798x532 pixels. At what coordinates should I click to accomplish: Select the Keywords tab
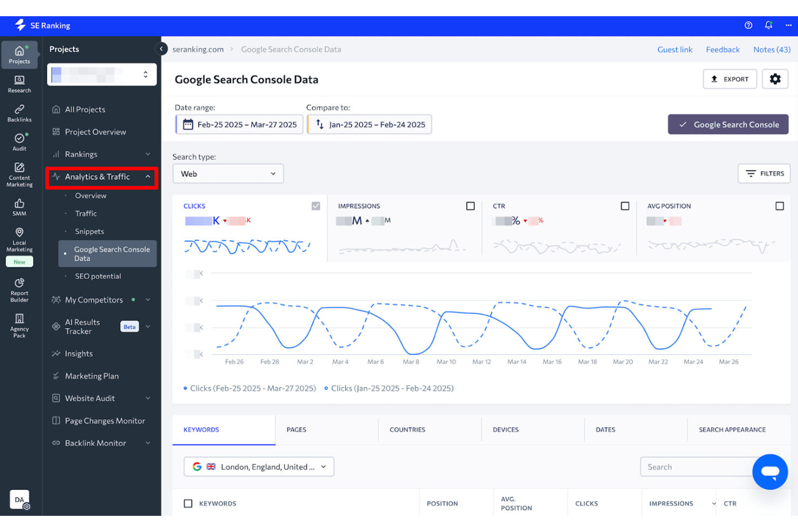click(224, 430)
